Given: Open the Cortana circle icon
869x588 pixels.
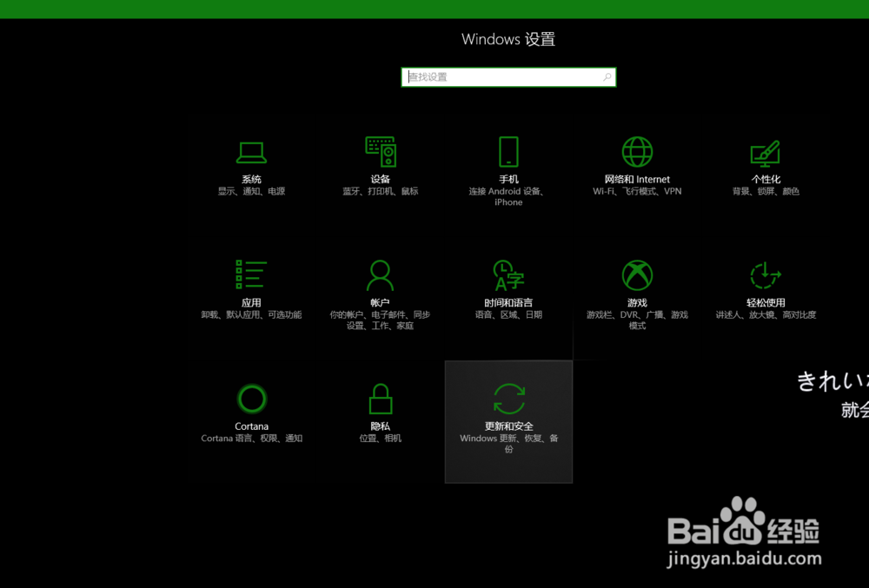Looking at the screenshot, I should tap(252, 399).
